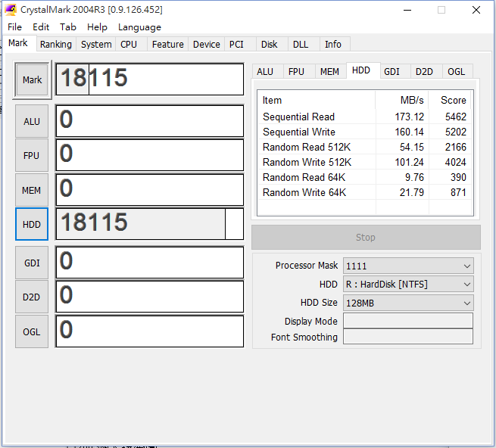Run the D2D benchmark button
The height and width of the screenshot is (448, 496).
click(32, 297)
